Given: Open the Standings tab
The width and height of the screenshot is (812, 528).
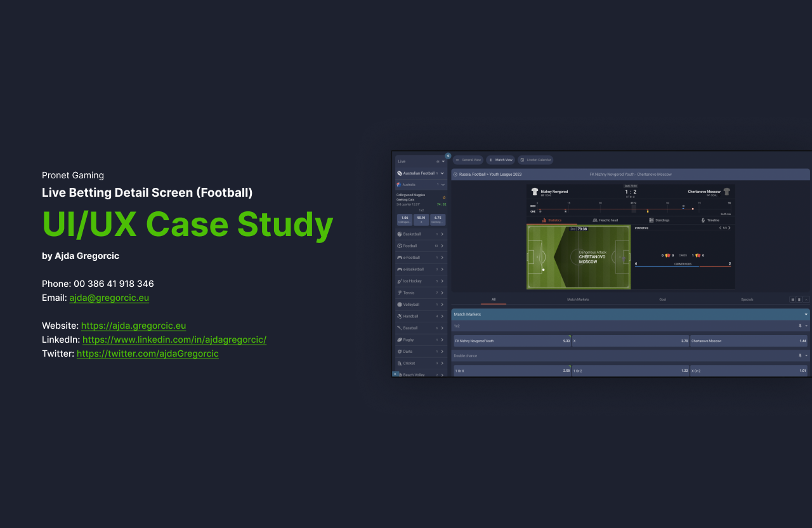Looking at the screenshot, I should point(659,220).
